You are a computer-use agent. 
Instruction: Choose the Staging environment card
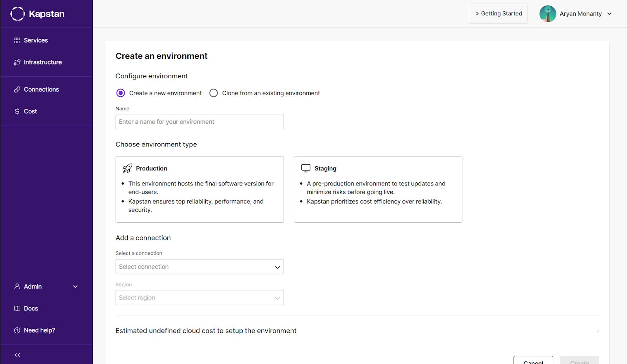[x=378, y=189]
